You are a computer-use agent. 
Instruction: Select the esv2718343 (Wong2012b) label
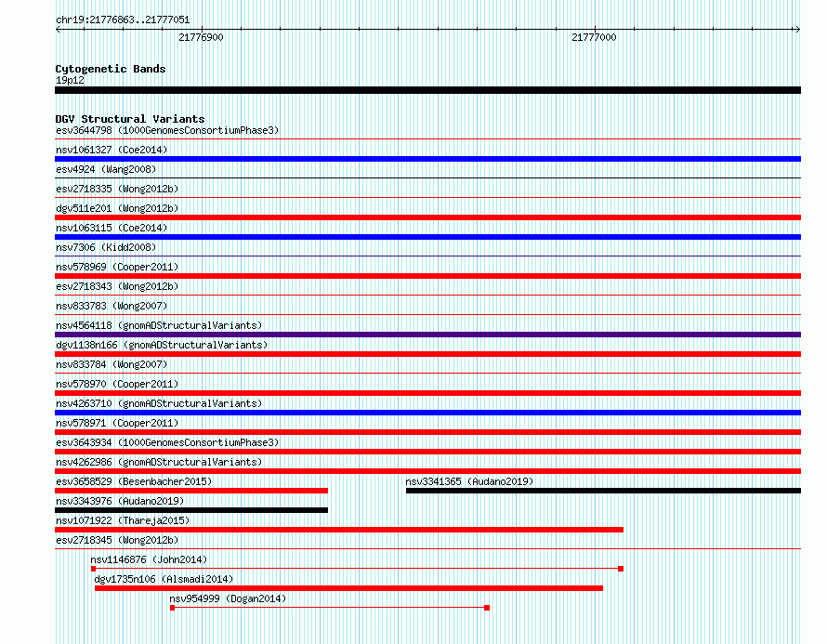click(x=117, y=286)
